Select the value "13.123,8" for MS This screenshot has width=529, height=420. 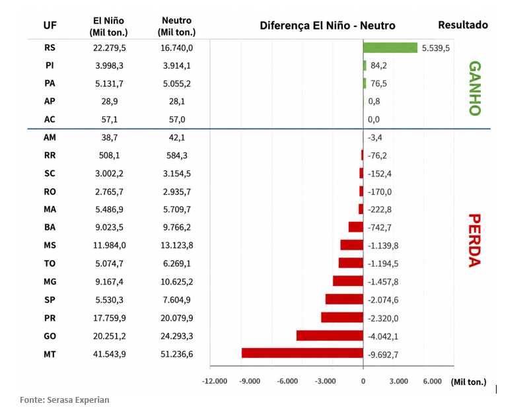point(176,245)
